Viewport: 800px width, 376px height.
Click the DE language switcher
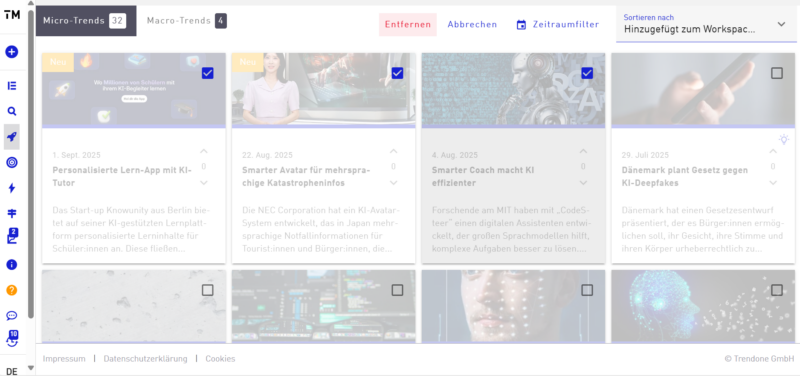(x=12, y=371)
